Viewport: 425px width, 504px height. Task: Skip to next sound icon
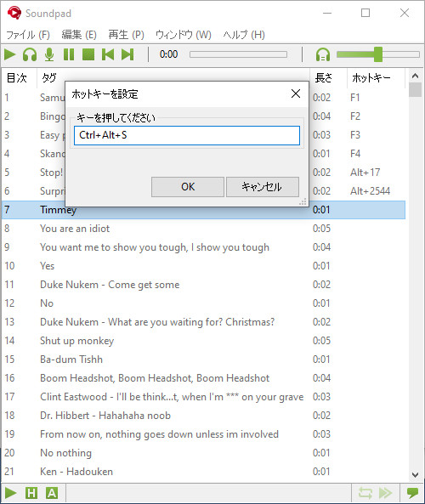point(127,54)
